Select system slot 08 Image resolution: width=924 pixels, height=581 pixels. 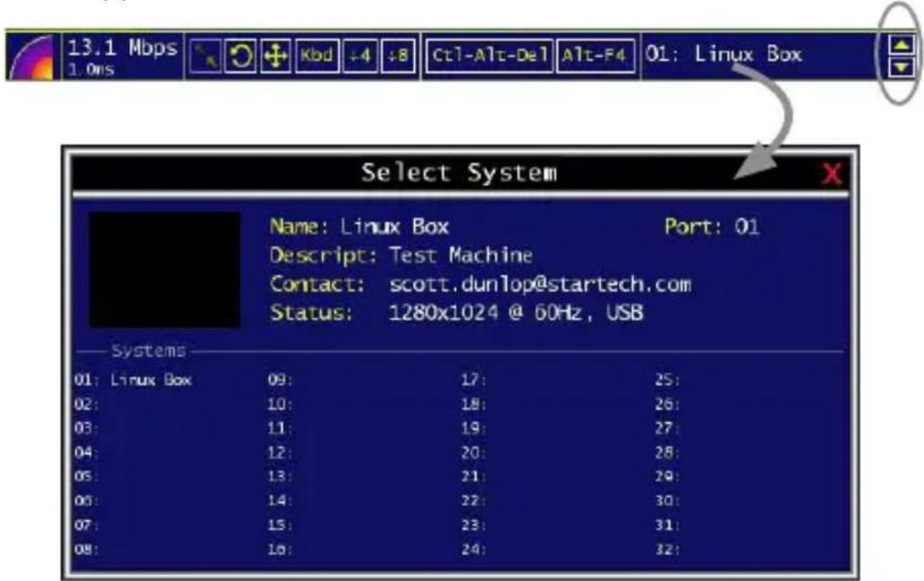(86, 550)
